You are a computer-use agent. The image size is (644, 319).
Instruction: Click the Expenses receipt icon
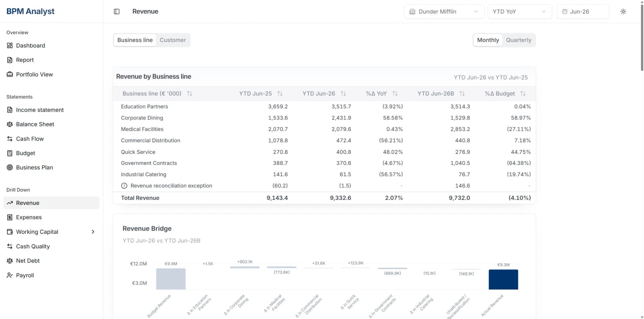coord(10,217)
